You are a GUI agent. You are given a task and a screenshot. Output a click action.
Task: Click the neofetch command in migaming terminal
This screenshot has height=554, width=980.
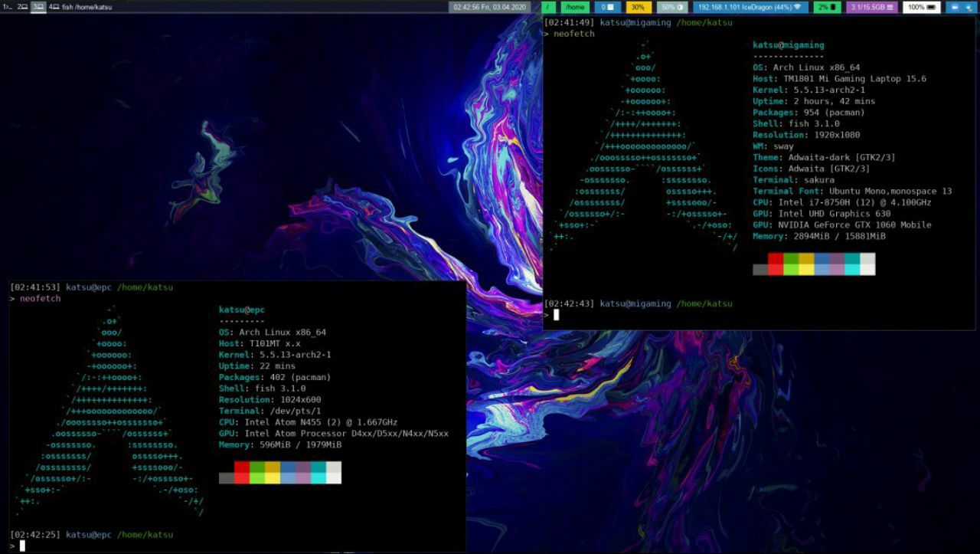[574, 34]
